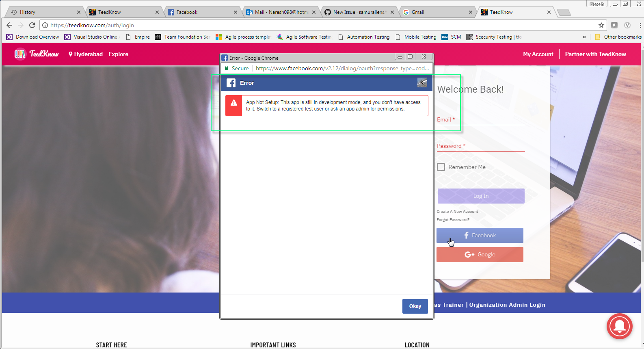Switch to the Gmail tab
The height and width of the screenshot is (349, 644).
[437, 12]
